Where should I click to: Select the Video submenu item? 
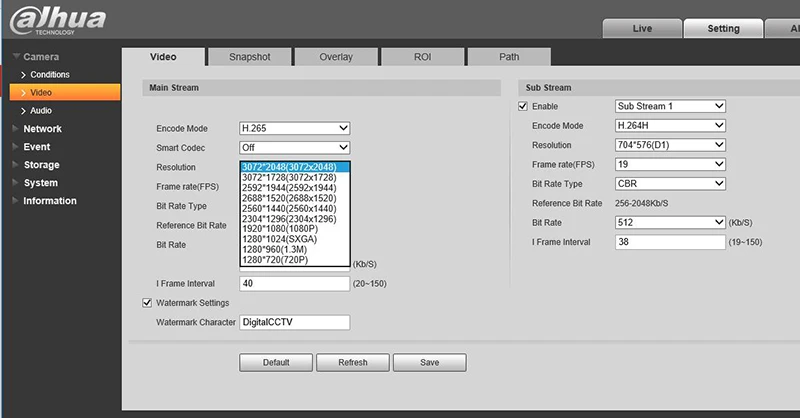click(x=65, y=92)
